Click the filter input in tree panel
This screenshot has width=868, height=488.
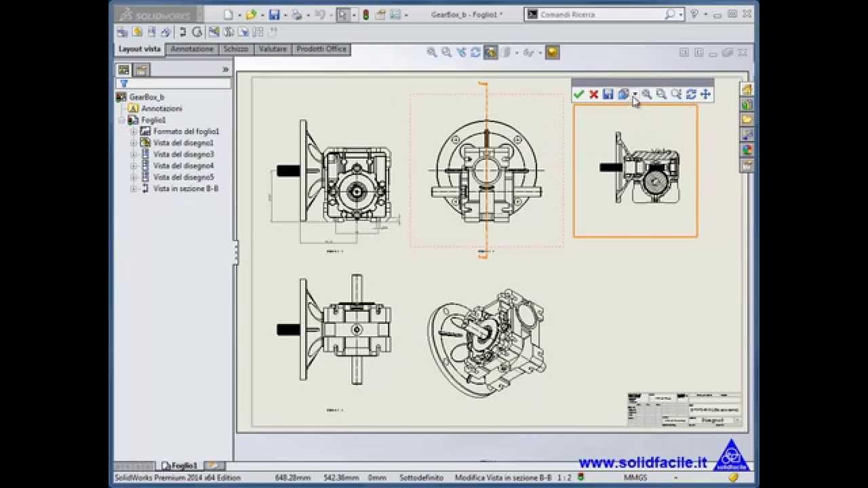pyautogui.click(x=174, y=84)
